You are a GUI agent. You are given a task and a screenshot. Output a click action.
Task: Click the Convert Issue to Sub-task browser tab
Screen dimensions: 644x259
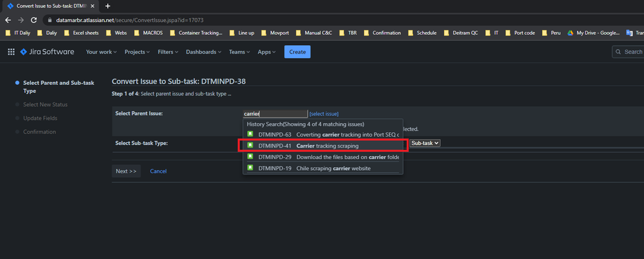click(50, 6)
